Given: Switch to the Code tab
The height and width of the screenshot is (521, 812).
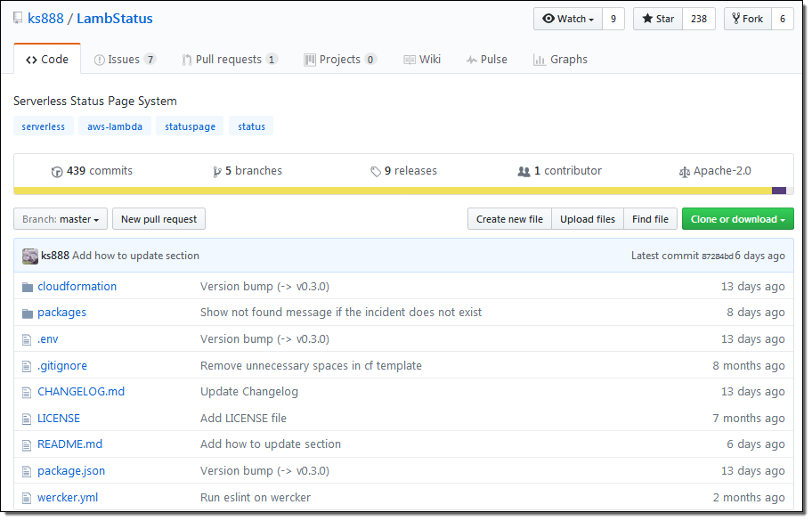Looking at the screenshot, I should [x=47, y=60].
